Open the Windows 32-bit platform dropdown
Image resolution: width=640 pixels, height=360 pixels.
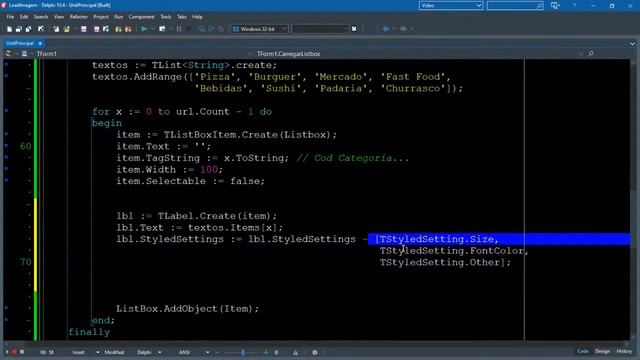(260, 29)
